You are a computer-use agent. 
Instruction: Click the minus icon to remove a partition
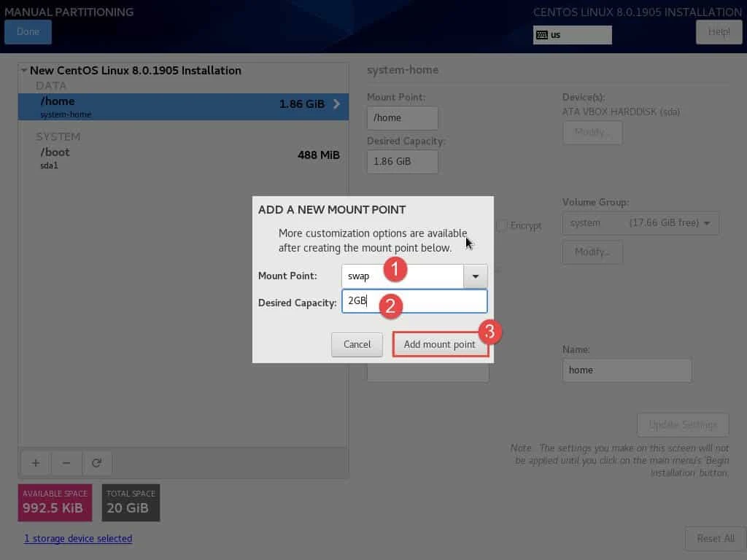(x=66, y=463)
